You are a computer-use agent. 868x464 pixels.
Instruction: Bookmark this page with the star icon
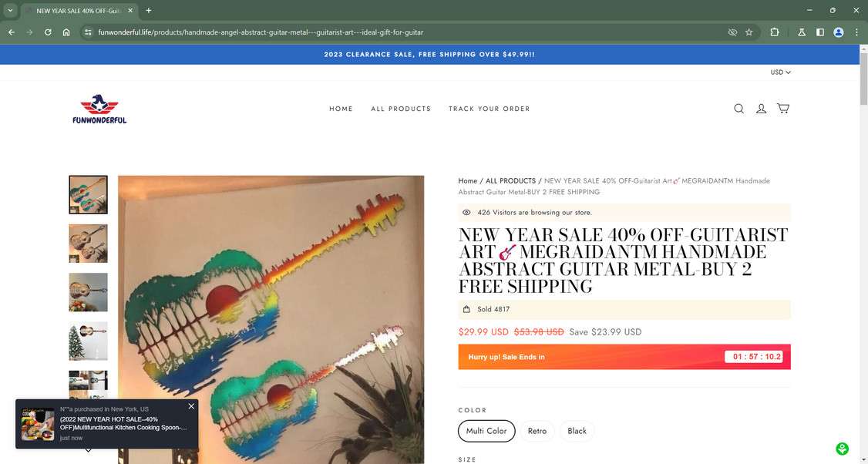click(749, 32)
